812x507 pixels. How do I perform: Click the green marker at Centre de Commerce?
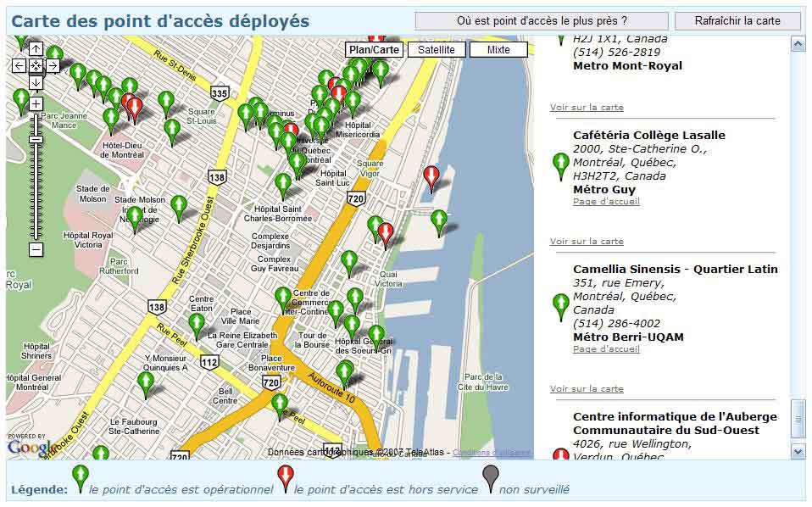(x=283, y=298)
